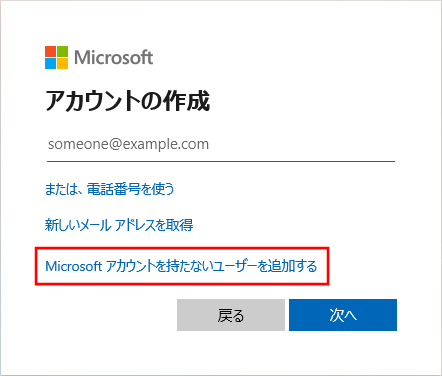Viewport: 442px width, 376px height.
Task: Switch to using a phone number instead
Action: click(109, 189)
